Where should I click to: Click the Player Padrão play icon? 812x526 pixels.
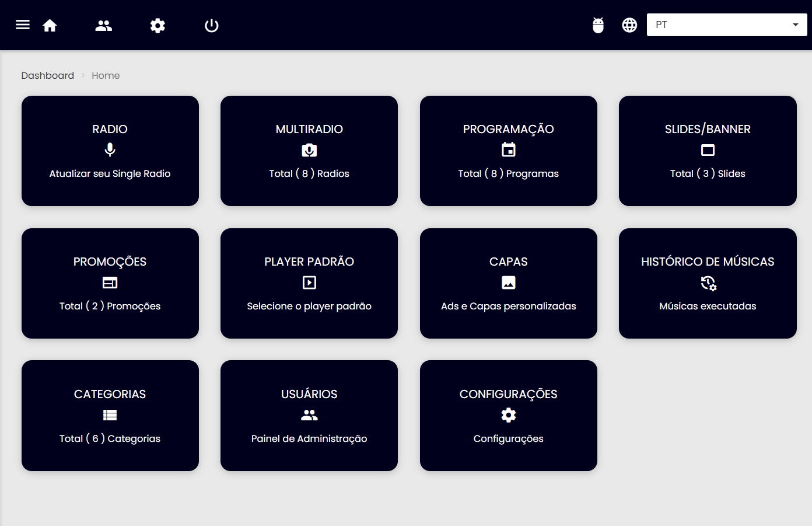[309, 283]
